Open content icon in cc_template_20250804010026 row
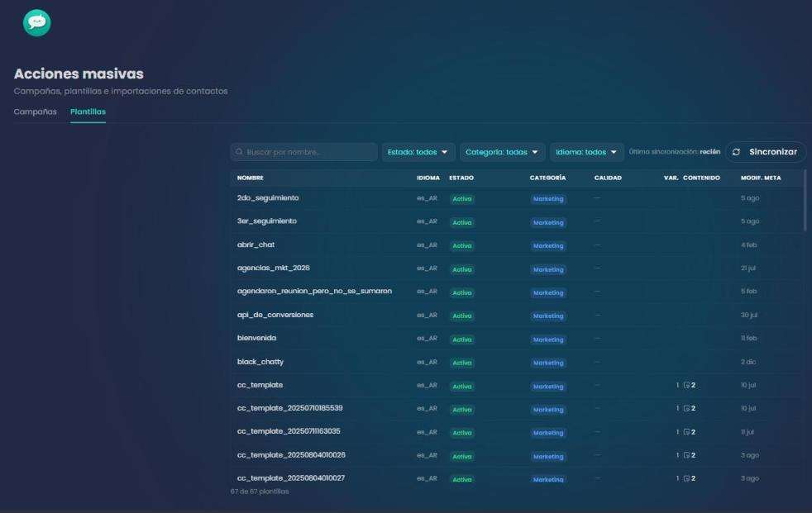812x513 pixels. [686, 455]
